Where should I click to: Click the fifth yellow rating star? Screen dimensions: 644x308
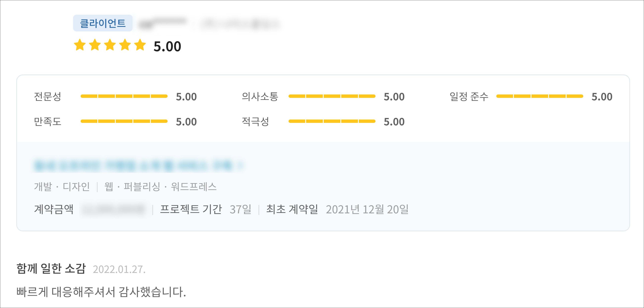click(x=140, y=45)
